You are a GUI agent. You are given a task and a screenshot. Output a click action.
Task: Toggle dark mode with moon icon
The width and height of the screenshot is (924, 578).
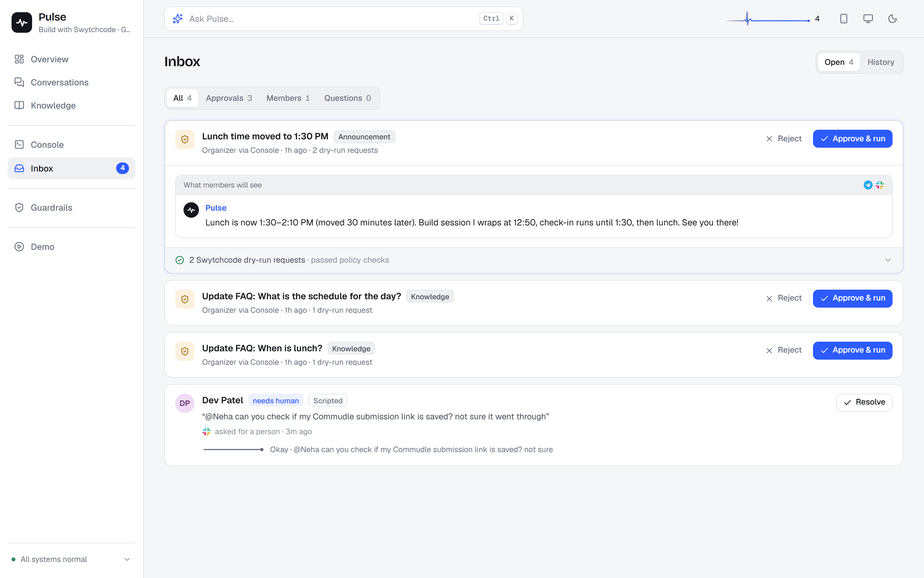pos(892,19)
